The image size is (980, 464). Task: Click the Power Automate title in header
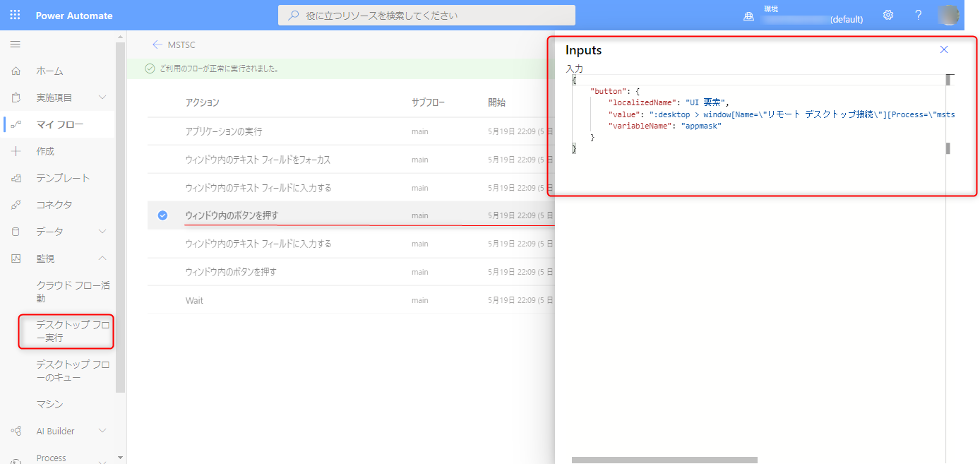pyautogui.click(x=74, y=16)
